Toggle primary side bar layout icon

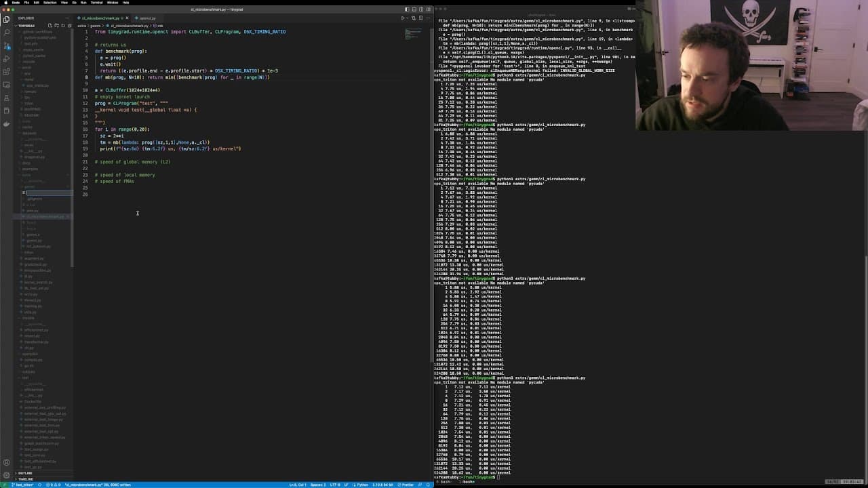point(407,9)
